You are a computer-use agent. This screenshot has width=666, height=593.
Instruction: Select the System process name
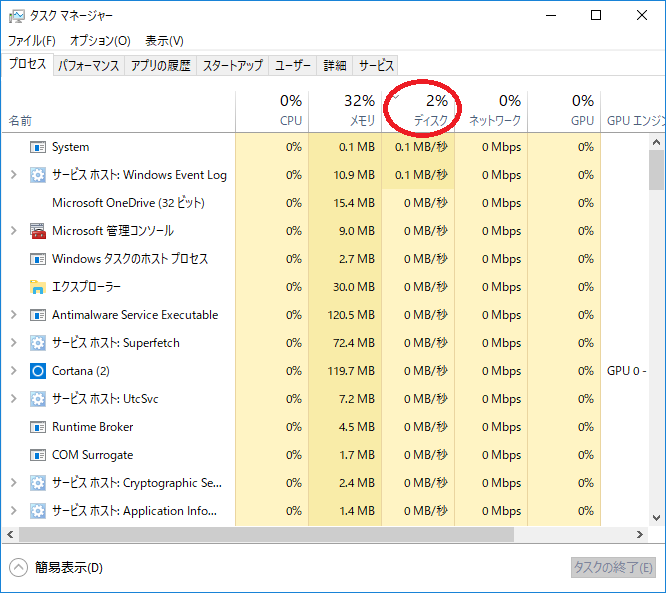71,147
